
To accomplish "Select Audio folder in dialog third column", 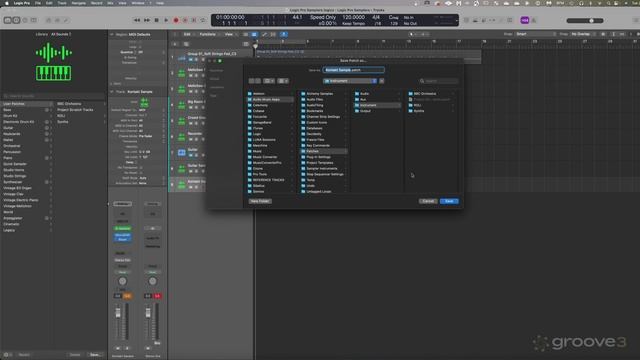I will tap(378, 93).
